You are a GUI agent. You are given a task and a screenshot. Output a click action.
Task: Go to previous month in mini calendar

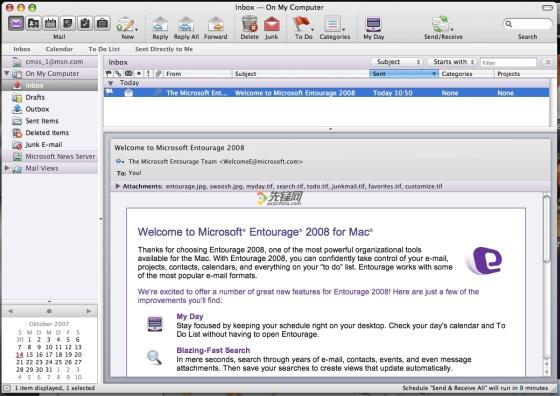tap(10, 311)
